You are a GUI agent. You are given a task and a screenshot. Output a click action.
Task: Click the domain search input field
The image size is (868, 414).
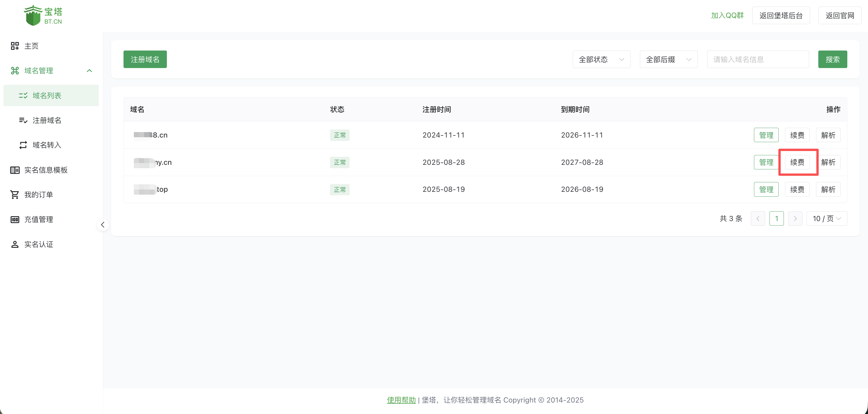click(757, 59)
